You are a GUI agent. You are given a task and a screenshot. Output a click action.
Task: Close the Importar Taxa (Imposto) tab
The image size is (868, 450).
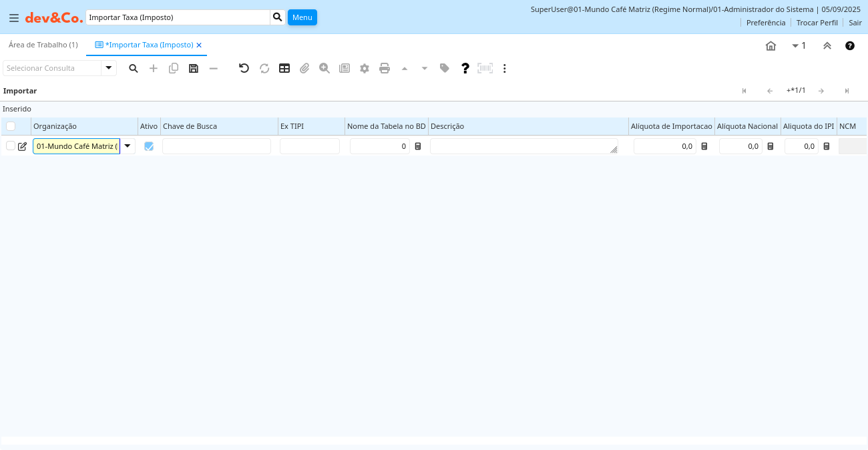pos(199,45)
